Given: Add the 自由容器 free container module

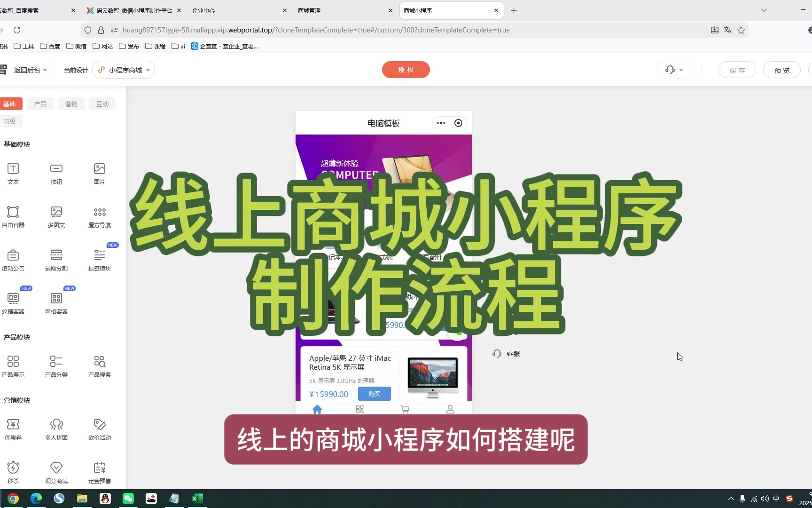Looking at the screenshot, I should (13, 212).
